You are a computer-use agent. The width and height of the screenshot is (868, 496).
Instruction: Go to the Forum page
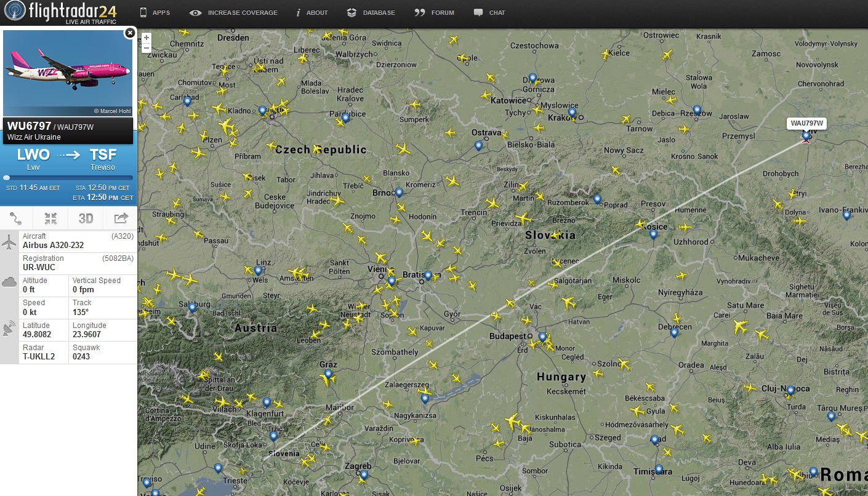click(435, 12)
